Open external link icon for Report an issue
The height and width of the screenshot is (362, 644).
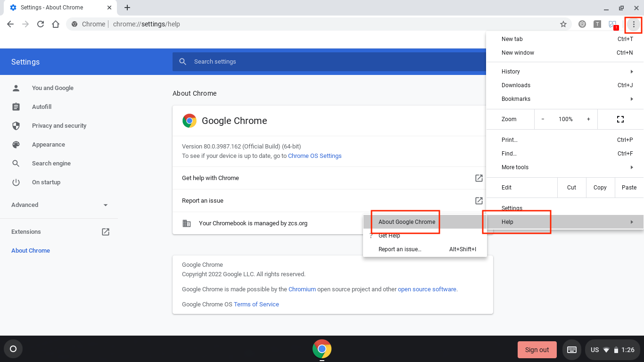tap(479, 201)
